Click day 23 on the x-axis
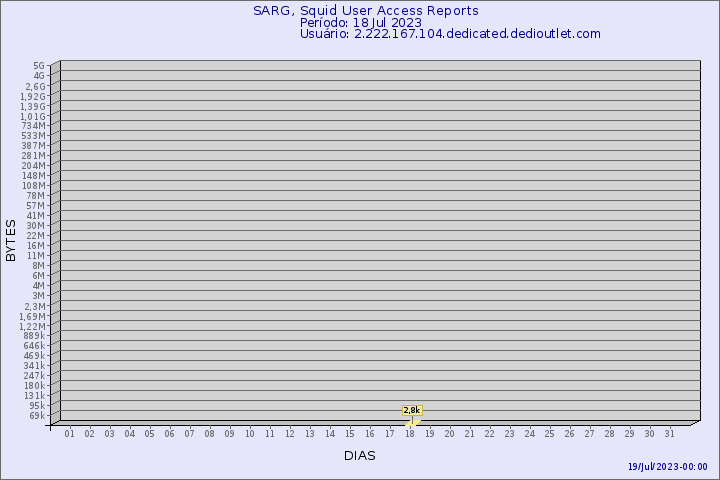Screen dimensions: 720x480 pyautogui.click(x=509, y=433)
